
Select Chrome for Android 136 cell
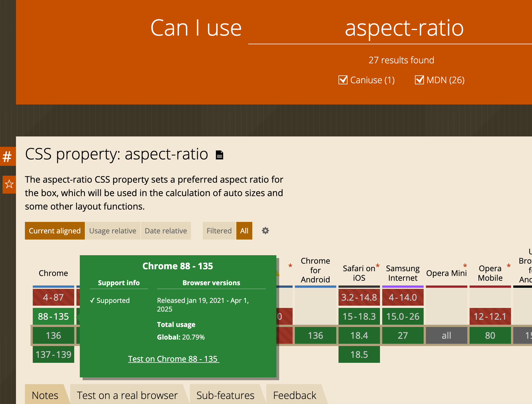(316, 335)
